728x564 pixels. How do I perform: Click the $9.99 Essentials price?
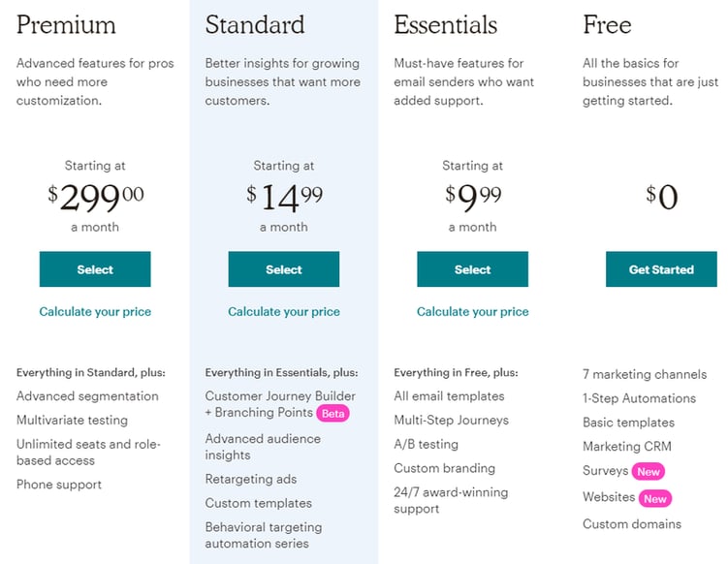click(x=473, y=197)
